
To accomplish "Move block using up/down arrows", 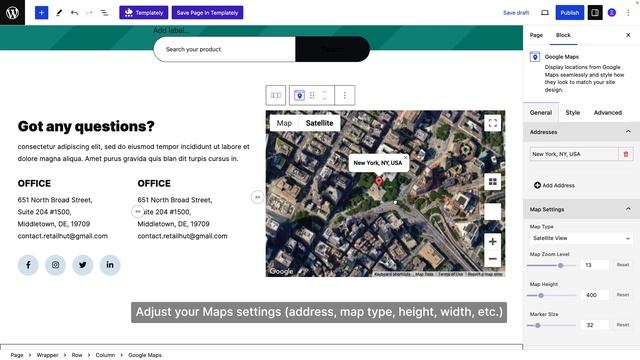I will 324,95.
